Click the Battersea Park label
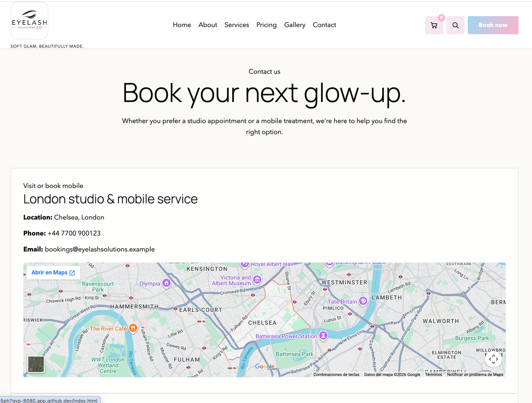The height and width of the screenshot is (403, 532). 294,354
